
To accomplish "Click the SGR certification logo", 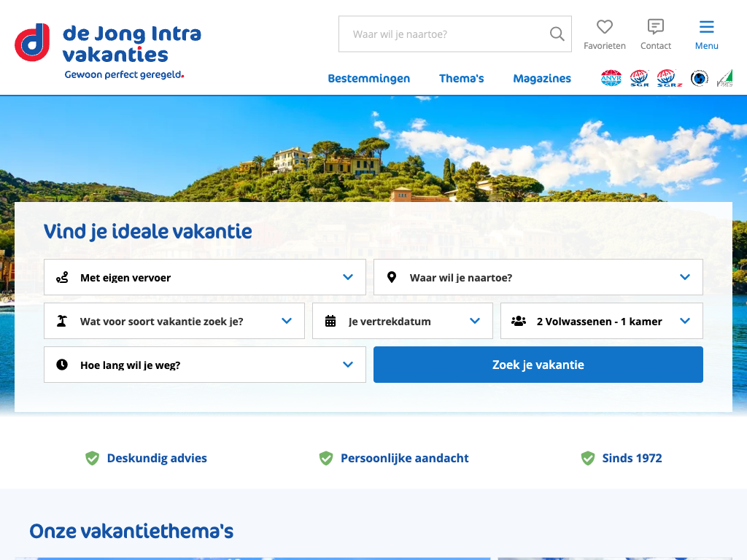I will [x=639, y=78].
